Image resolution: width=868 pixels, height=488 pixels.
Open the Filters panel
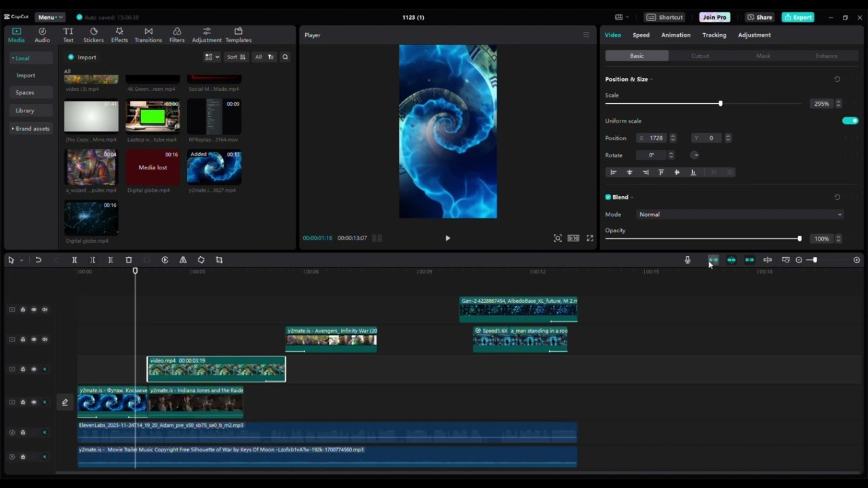click(177, 35)
